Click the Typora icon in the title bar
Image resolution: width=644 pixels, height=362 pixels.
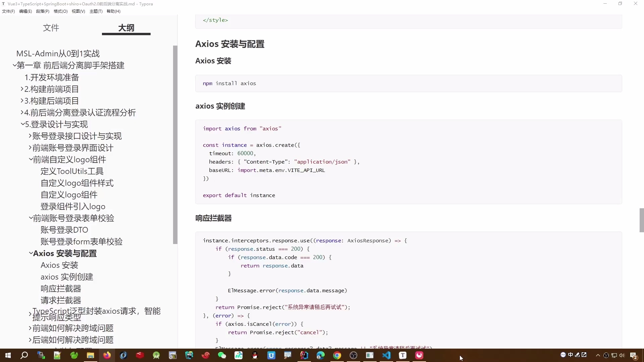[x=4, y=4]
